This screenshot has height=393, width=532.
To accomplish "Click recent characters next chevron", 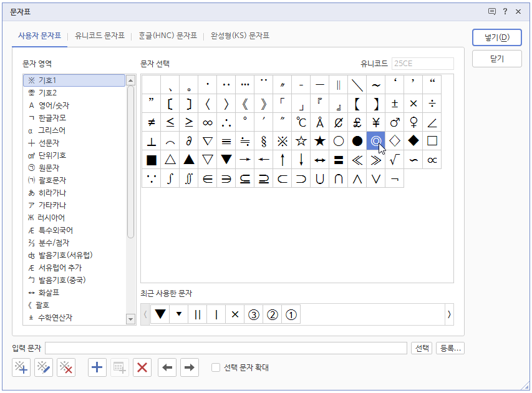I will pyautogui.click(x=449, y=314).
